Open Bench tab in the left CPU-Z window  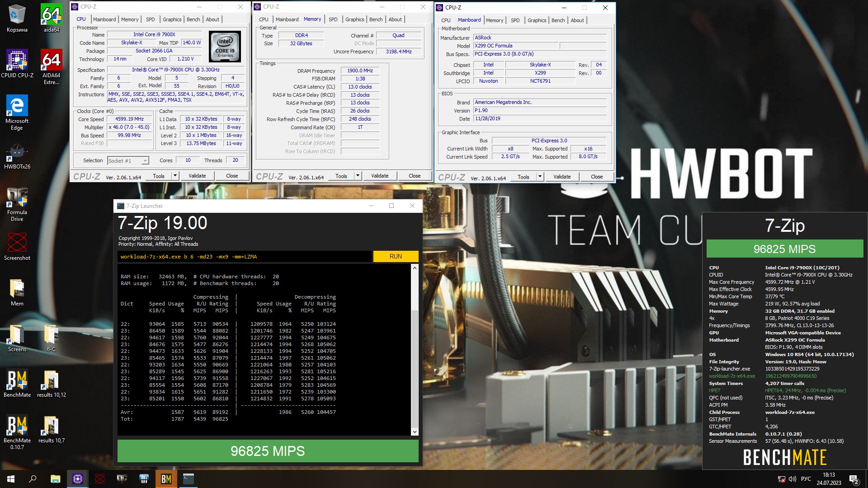pyautogui.click(x=193, y=19)
